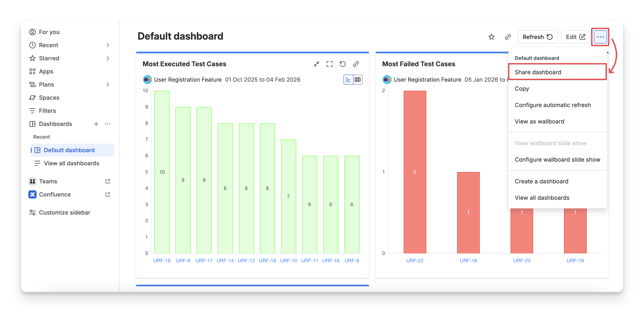Screen dimensions: 644x313
Task: Click plus icon to create a dashboard
Action: (96, 124)
